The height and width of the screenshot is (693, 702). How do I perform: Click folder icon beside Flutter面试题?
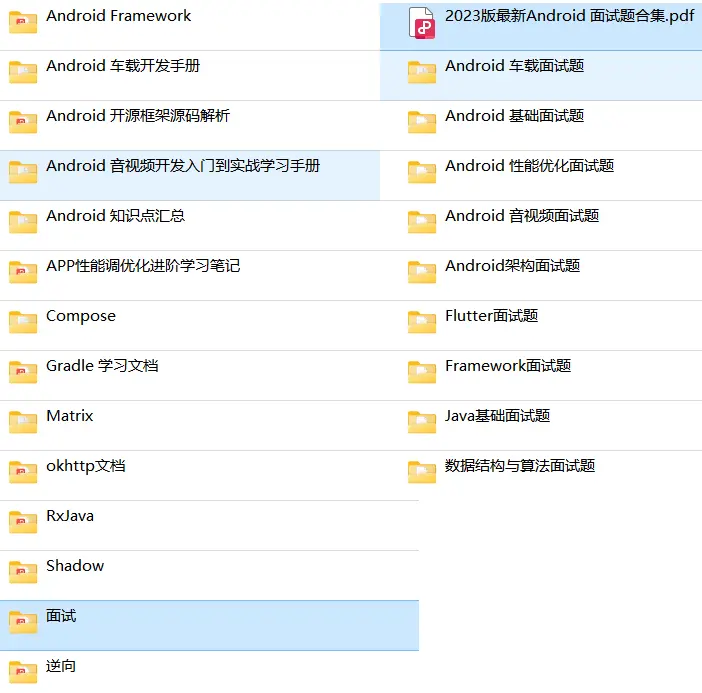pyautogui.click(x=422, y=322)
